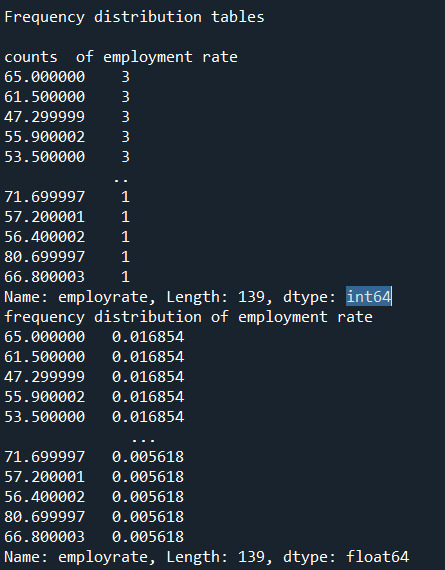
Task: Click 53.500000 in the row with count 3
Action: pyautogui.click(x=44, y=157)
